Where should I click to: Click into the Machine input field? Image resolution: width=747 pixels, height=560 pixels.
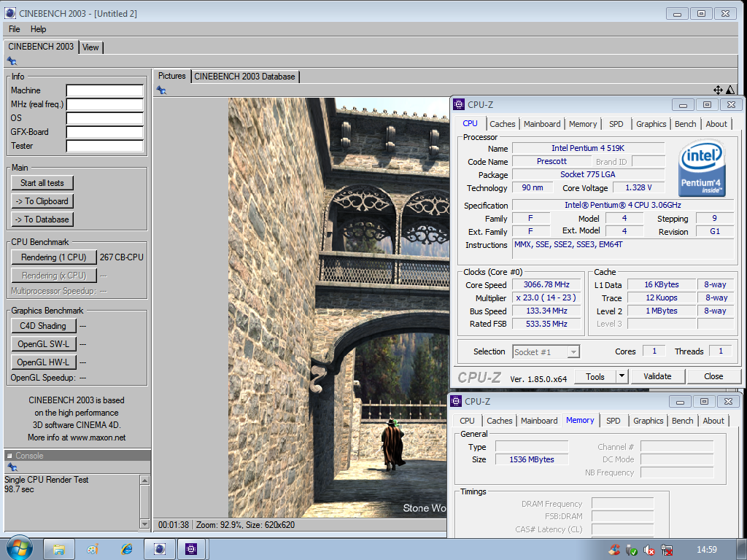pyautogui.click(x=105, y=90)
